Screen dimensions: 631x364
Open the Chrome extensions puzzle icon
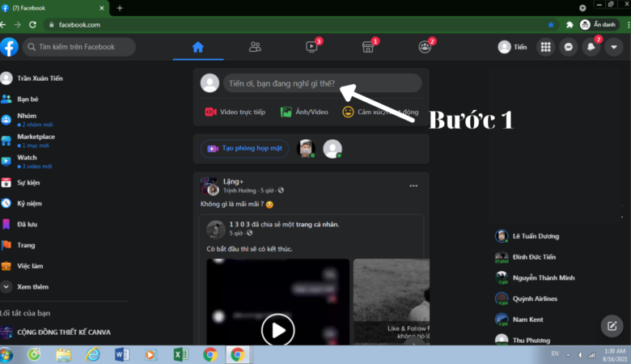pos(570,25)
